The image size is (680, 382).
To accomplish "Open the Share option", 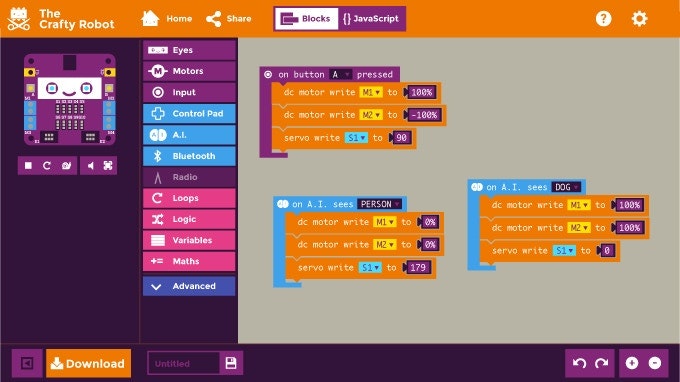I will [x=229, y=19].
